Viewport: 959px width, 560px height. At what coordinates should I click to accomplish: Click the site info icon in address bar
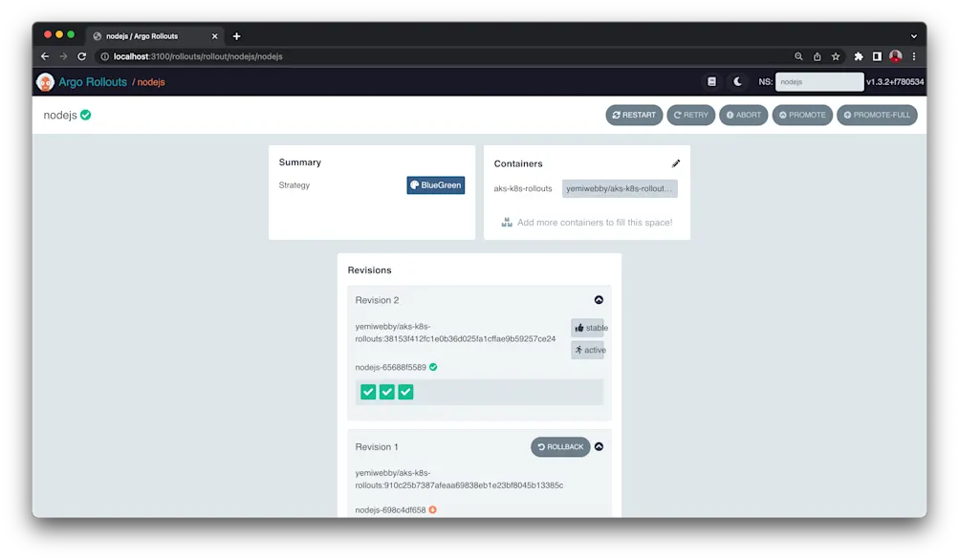pyautogui.click(x=104, y=56)
